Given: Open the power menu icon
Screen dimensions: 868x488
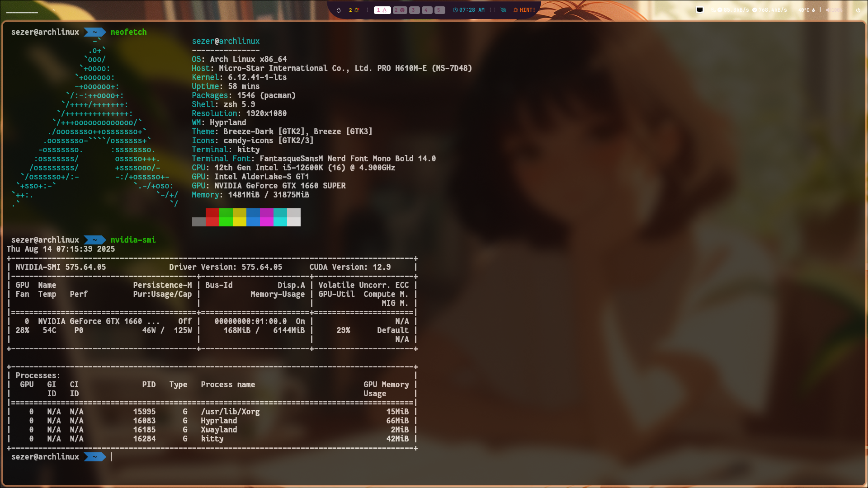Looking at the screenshot, I should pyautogui.click(x=858, y=10).
